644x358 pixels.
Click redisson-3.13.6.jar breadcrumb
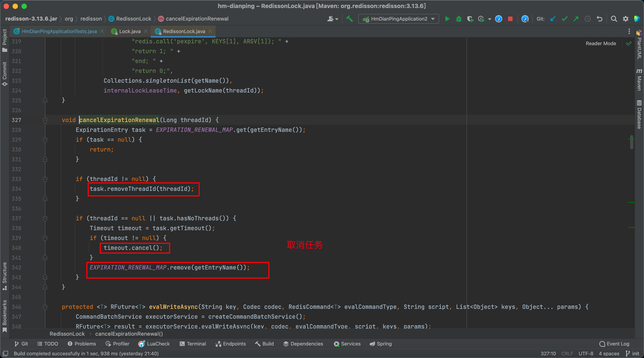31,19
